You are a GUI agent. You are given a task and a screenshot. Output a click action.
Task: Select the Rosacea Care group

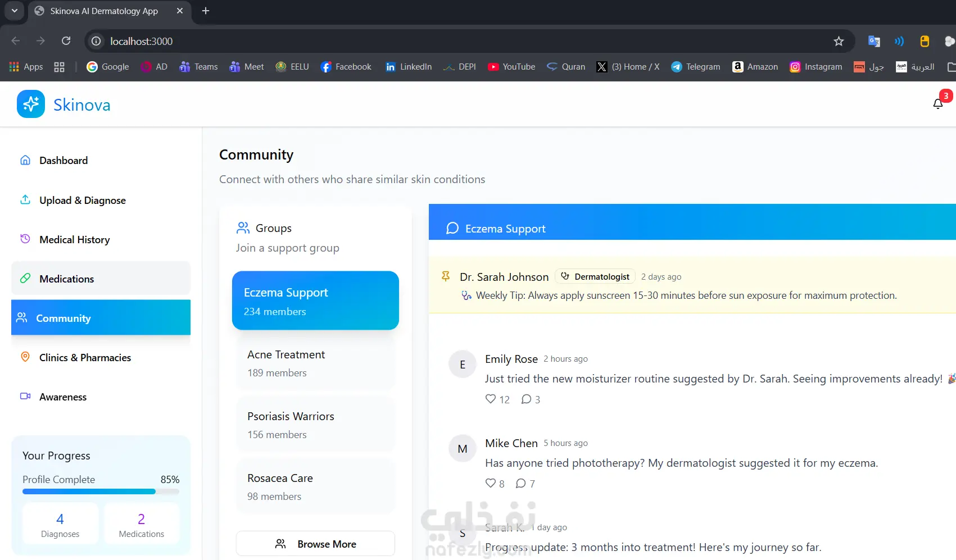pyautogui.click(x=315, y=486)
